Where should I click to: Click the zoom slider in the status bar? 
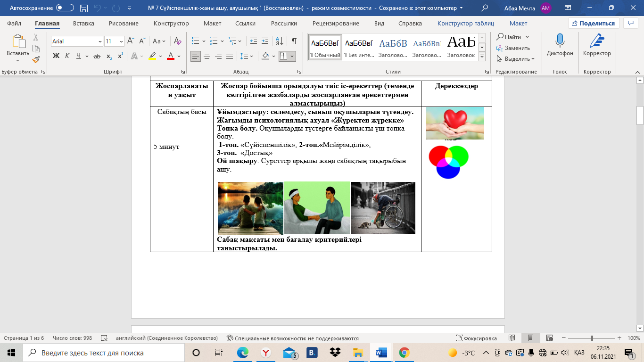pyautogui.click(x=592, y=338)
